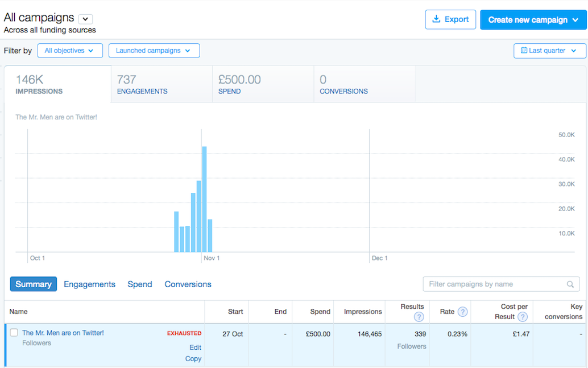
Task: Open The Mr. Men are on Twitter! campaign
Action: pyautogui.click(x=63, y=333)
